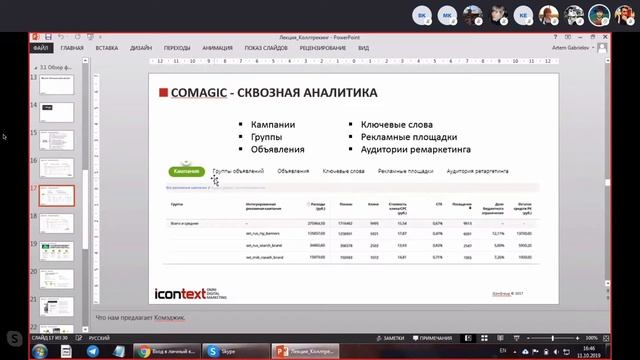Open the white document app icon on the taskbar
Viewport: 640px width, 360px height.
[x=66, y=351]
